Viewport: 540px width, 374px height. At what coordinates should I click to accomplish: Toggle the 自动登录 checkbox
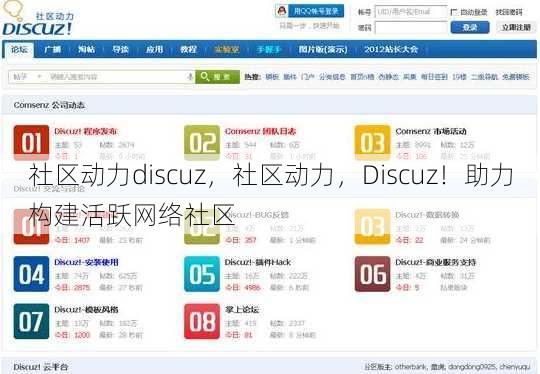click(454, 12)
